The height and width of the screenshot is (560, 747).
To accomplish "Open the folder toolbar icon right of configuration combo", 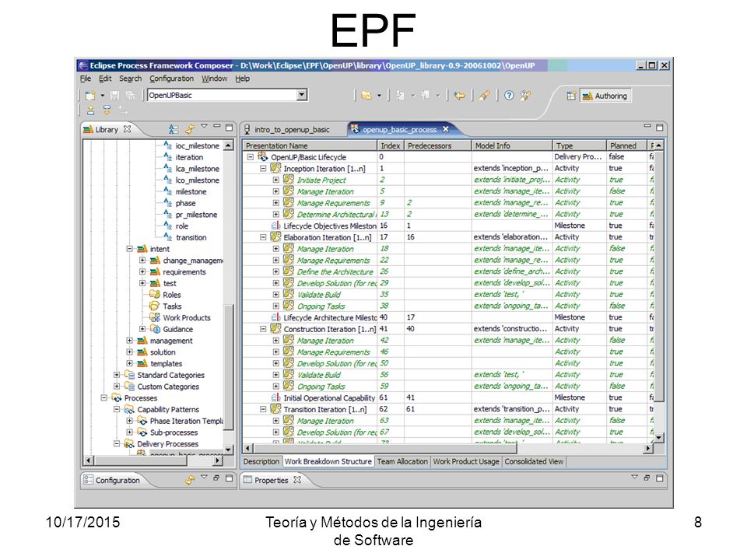I will pos(366,96).
